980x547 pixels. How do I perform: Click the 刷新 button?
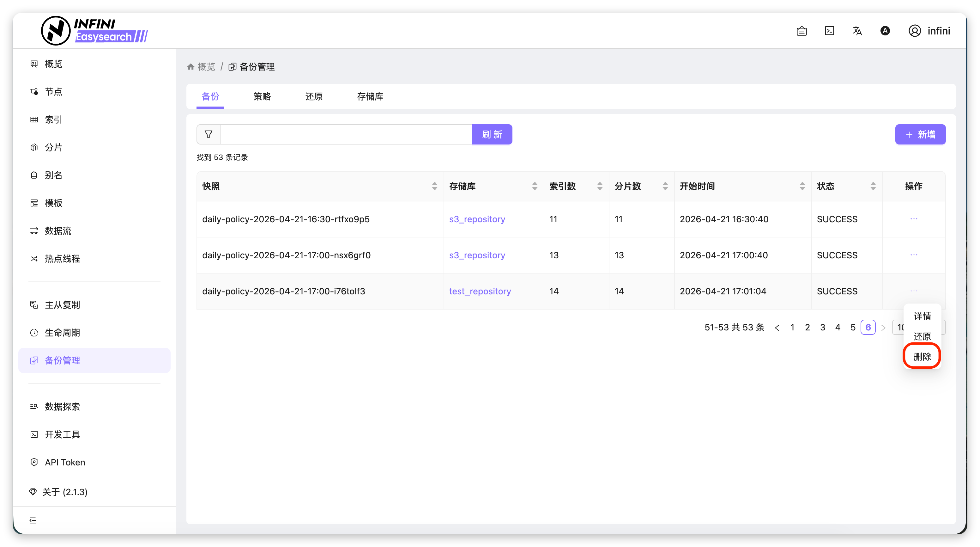492,134
